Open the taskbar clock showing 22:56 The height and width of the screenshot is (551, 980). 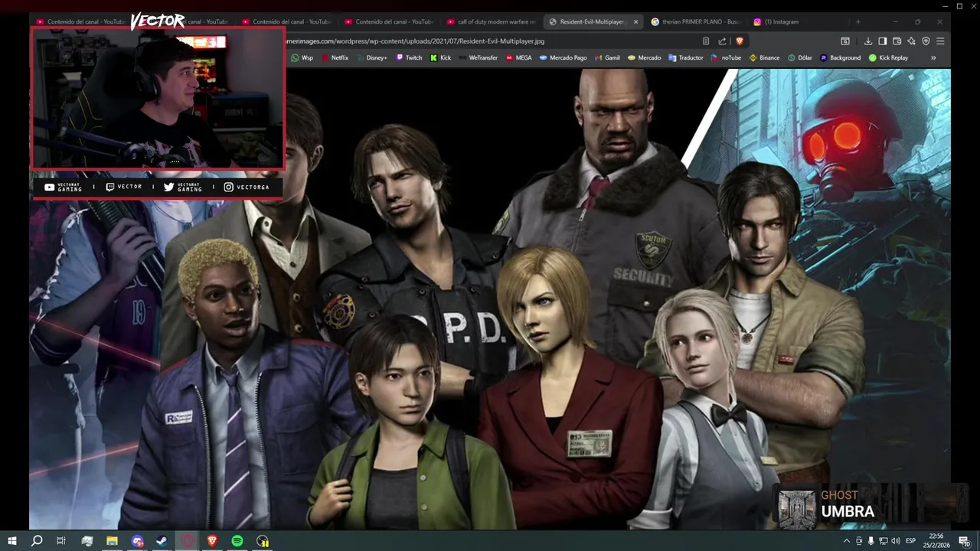[937, 540]
